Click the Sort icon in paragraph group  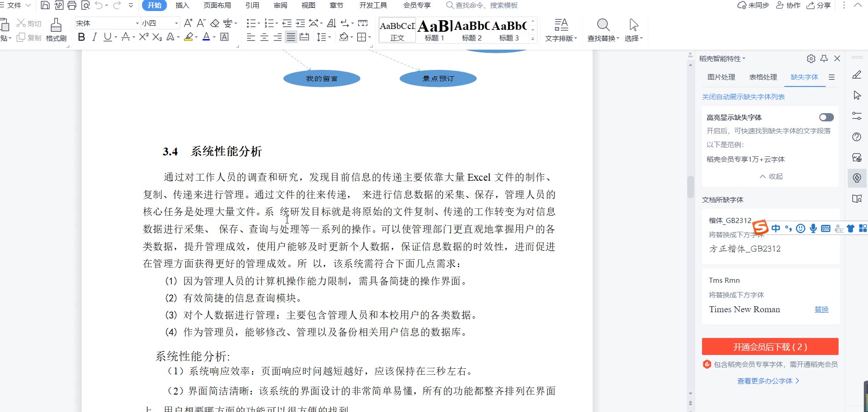pyautogui.click(x=331, y=23)
